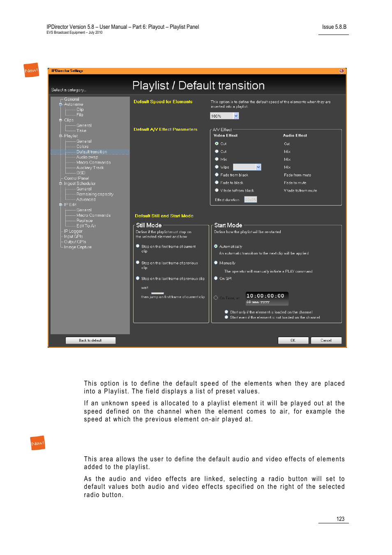Close the IPDirector Settings dialog
392x555 pixels.
coord(341,71)
